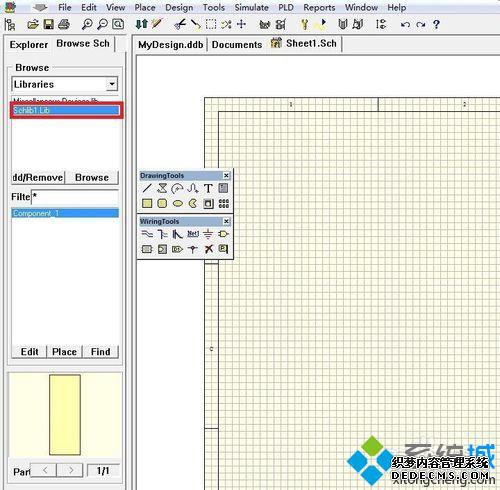Click the Place component button
Screen dimensions: 500x490
coord(64,352)
